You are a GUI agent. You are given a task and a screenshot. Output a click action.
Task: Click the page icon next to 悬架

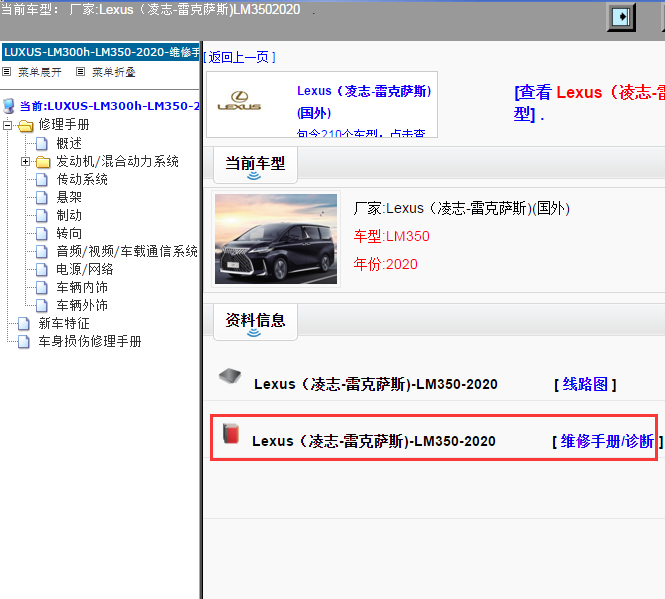(42, 198)
